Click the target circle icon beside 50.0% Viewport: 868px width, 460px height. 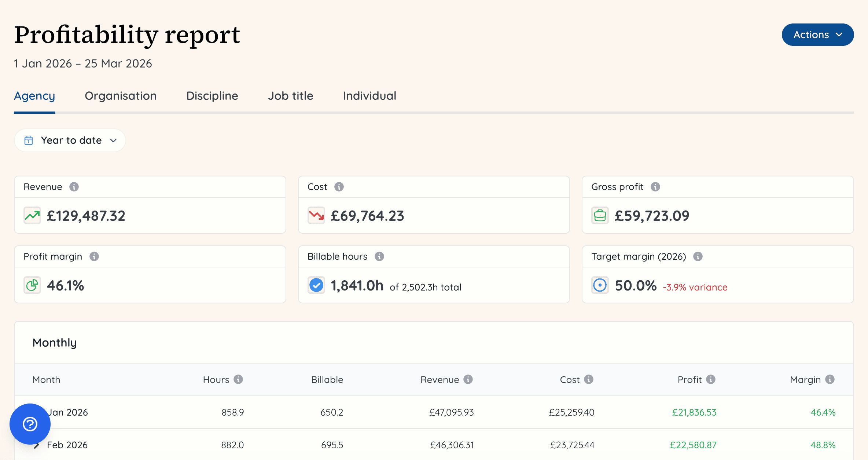pyautogui.click(x=600, y=285)
